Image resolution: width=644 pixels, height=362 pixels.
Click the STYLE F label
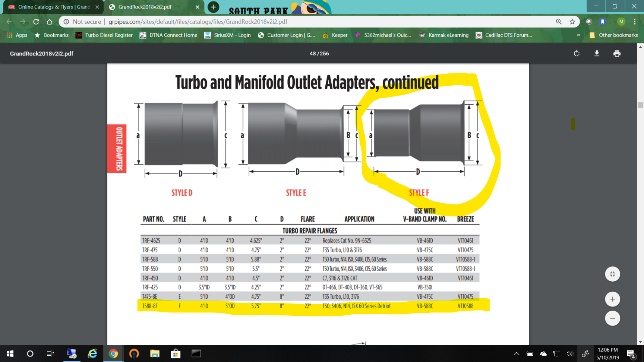[x=419, y=193]
